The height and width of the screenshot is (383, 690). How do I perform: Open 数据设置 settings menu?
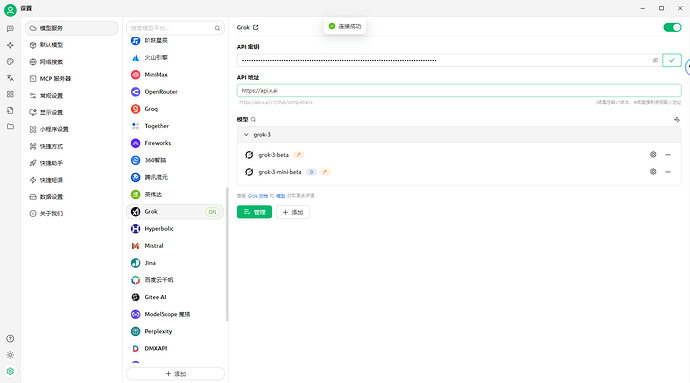tap(72, 197)
